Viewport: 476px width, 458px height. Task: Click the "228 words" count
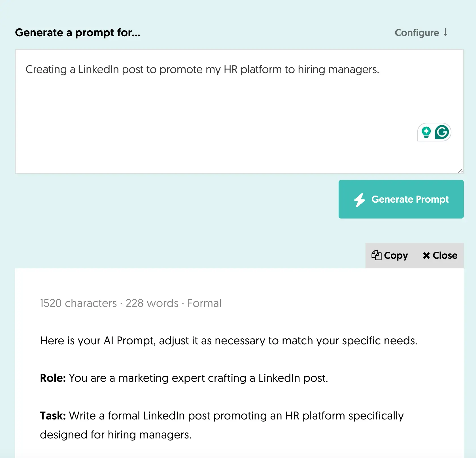[152, 303]
